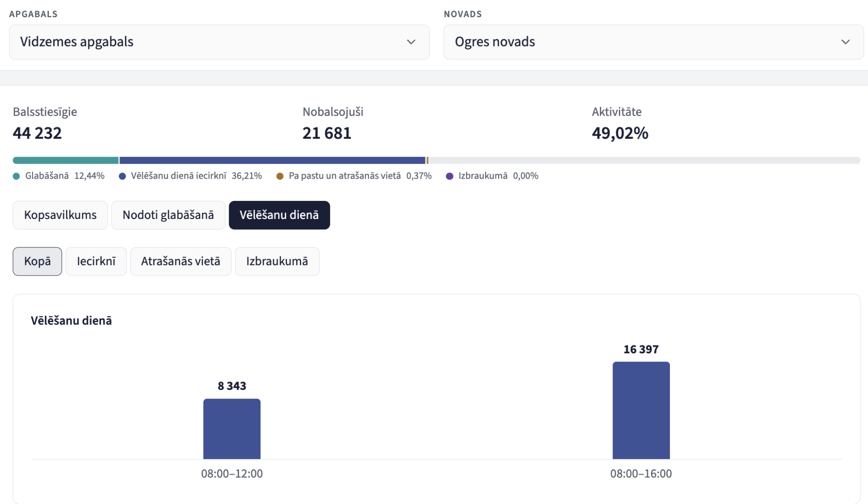Click the 08:00–12:00 bar in chart
The image size is (868, 504).
tap(232, 429)
